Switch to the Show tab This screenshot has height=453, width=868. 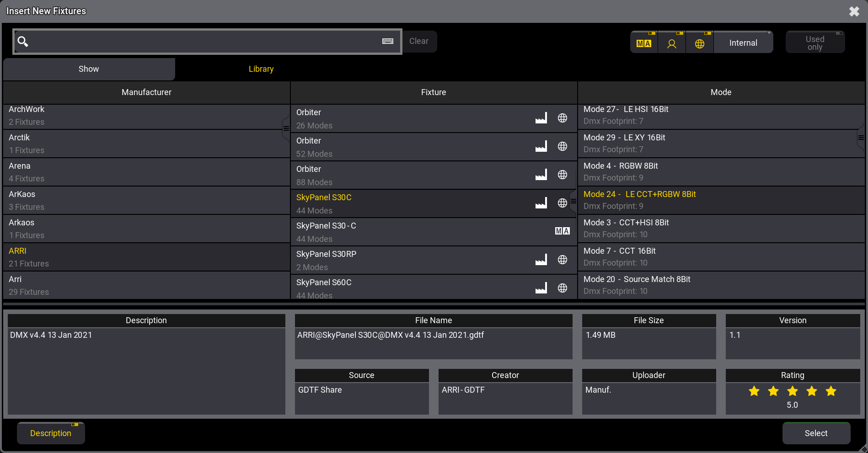tap(89, 69)
